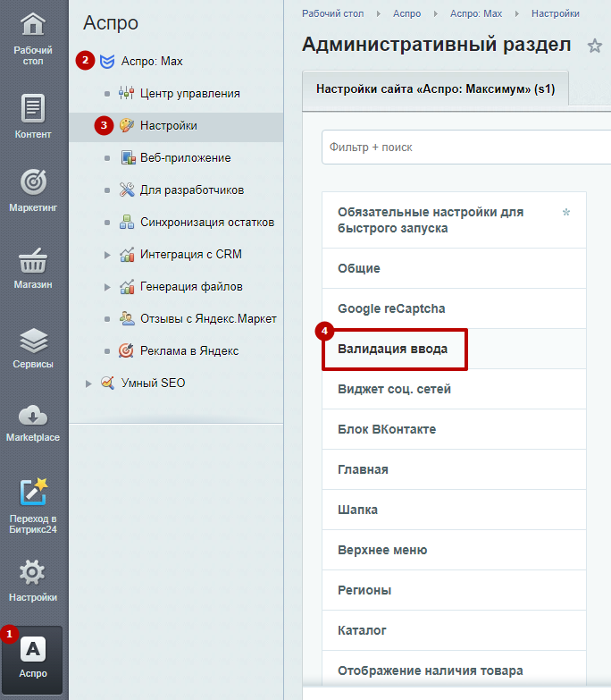The image size is (611, 700).
Task: Open the Верхнее меню settings section
Action: click(x=454, y=550)
